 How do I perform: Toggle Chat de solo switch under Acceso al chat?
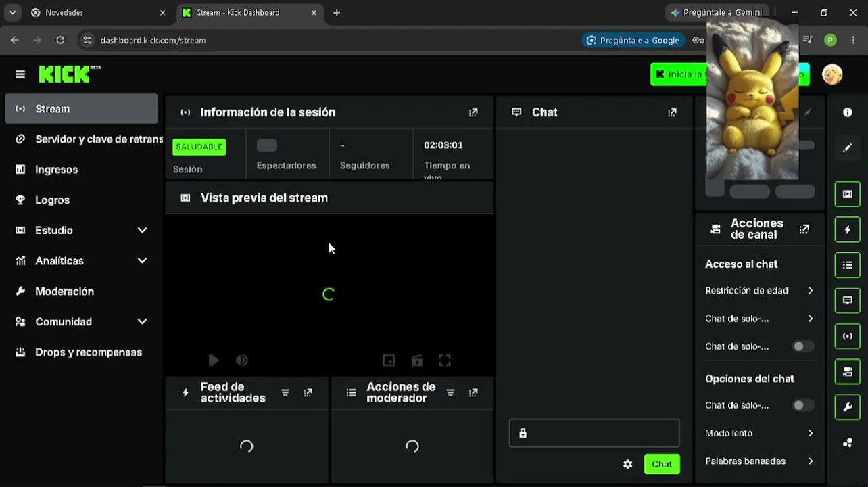point(802,346)
